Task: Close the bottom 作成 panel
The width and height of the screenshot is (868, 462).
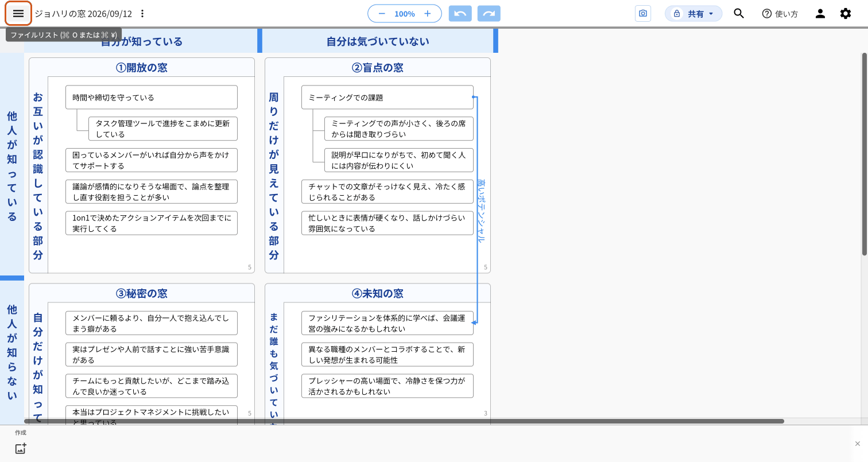Action: pos(858,444)
